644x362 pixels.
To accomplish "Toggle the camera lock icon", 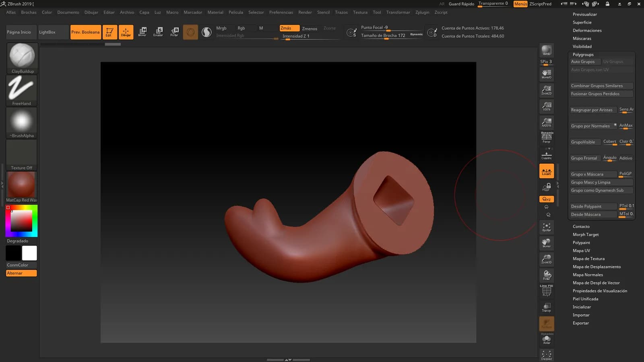I will click(547, 187).
